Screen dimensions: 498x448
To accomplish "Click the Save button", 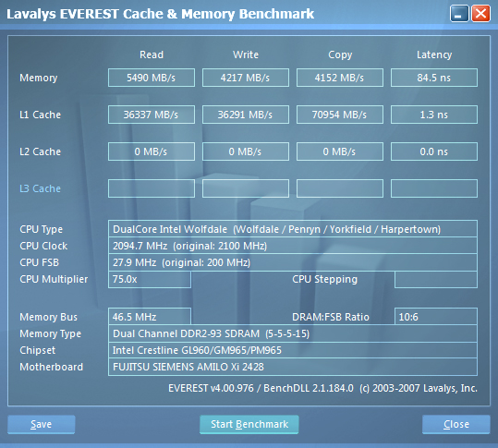I will pyautogui.click(x=42, y=424).
